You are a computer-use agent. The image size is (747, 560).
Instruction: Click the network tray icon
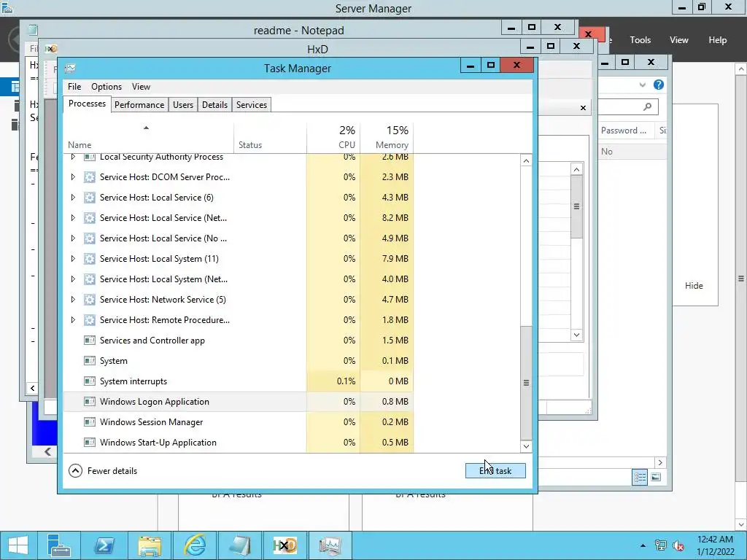coord(660,545)
